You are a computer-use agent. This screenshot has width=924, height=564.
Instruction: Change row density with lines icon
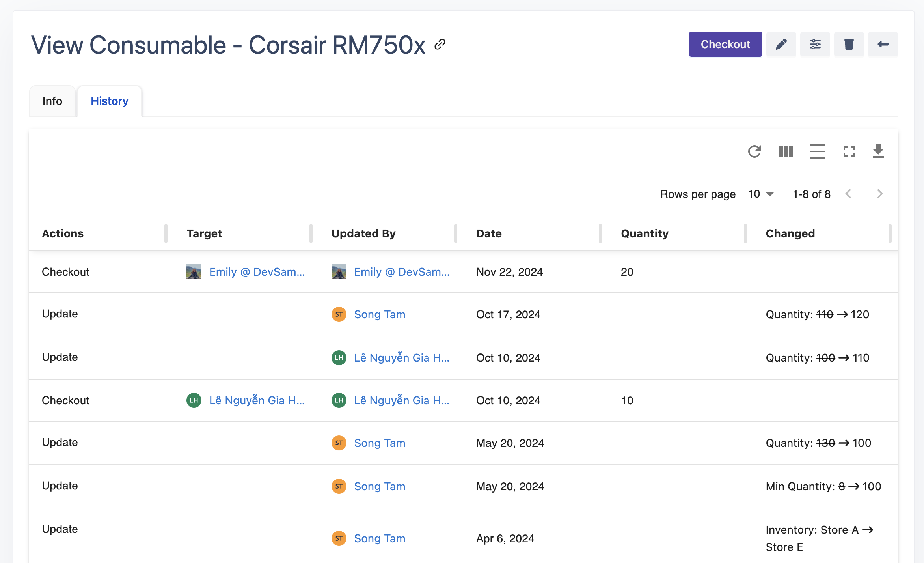pyautogui.click(x=817, y=151)
